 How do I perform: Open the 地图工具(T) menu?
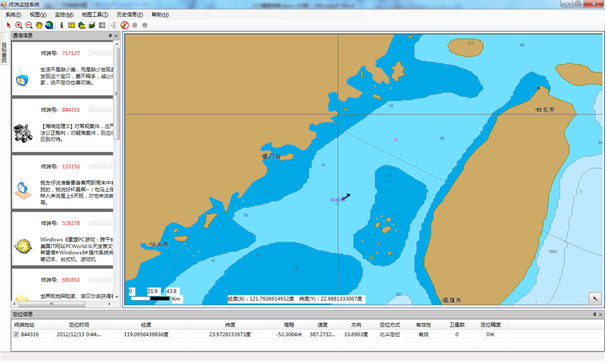[95, 15]
